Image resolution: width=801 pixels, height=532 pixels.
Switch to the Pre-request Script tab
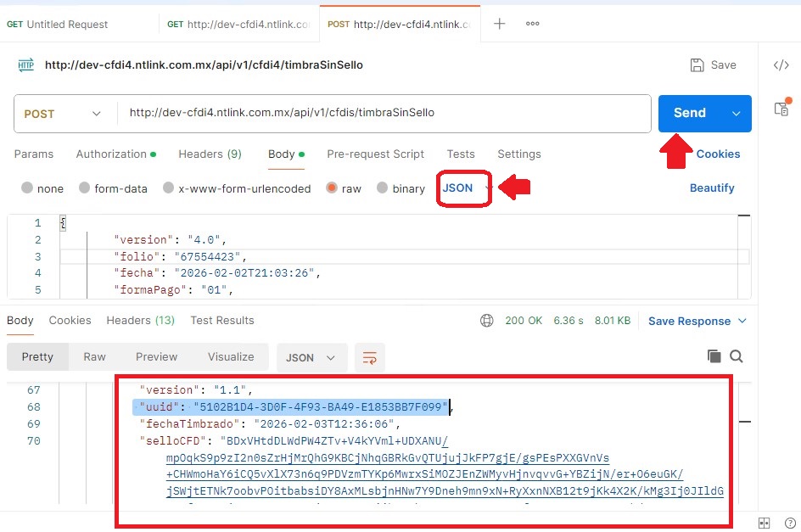[375, 154]
